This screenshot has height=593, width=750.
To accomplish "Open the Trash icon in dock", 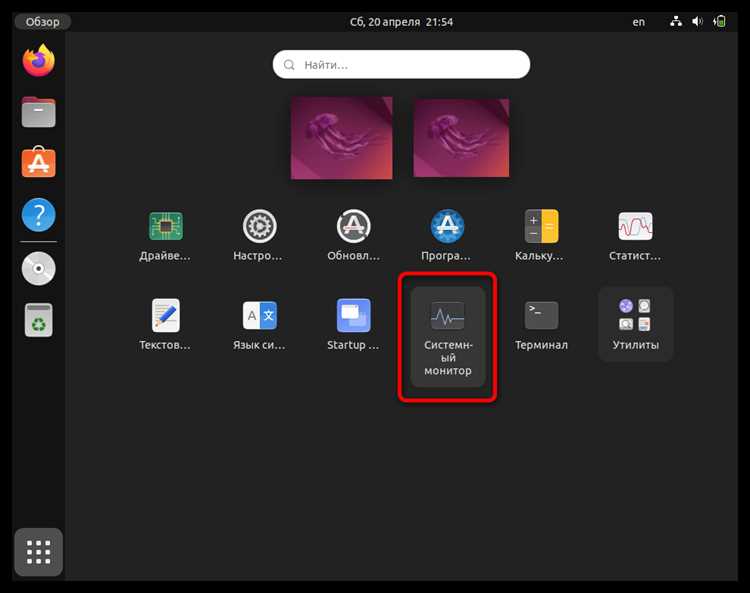I will click(39, 320).
